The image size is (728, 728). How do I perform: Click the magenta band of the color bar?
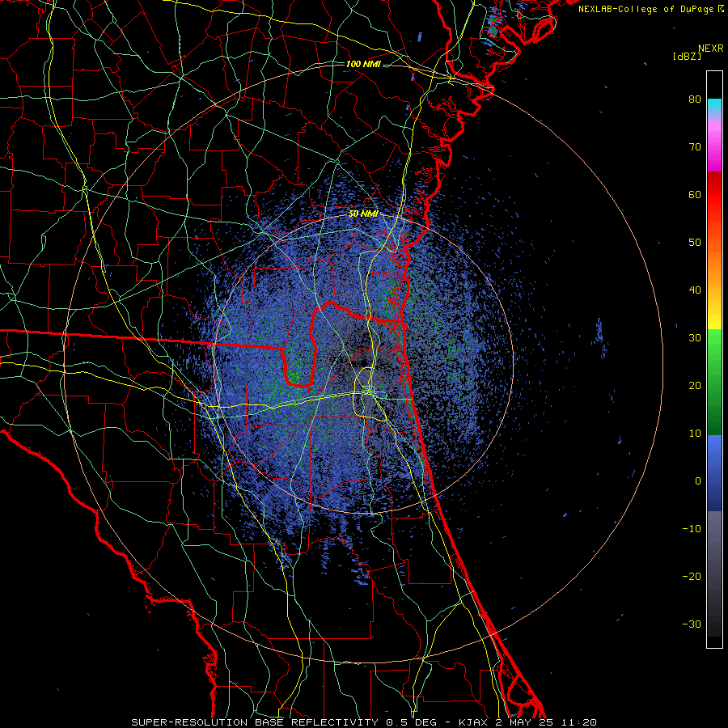(x=714, y=149)
